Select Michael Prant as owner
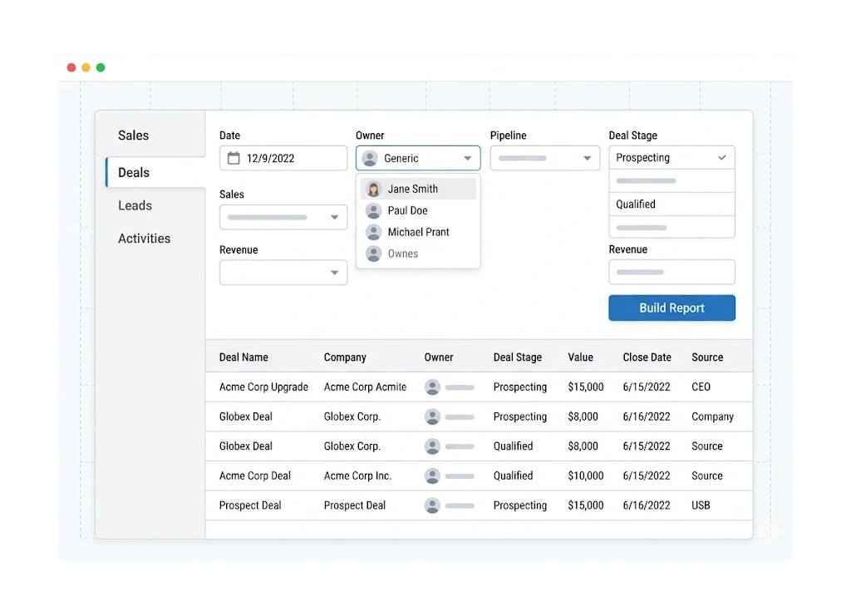This screenshot has height=616, width=851. coord(419,232)
